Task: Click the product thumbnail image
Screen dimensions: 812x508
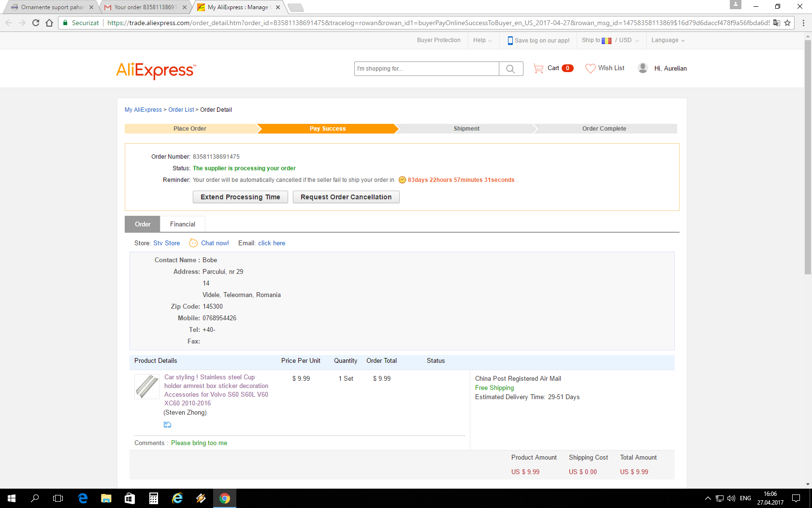Action: tap(147, 387)
